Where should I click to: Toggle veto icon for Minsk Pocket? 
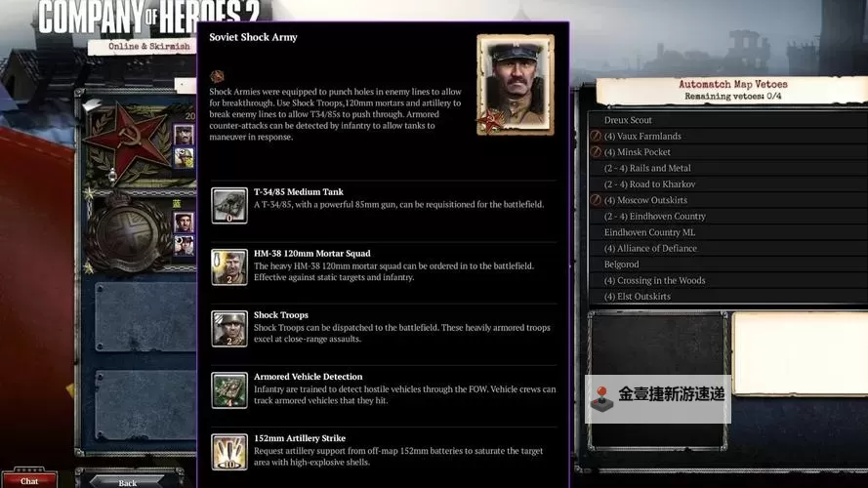[x=597, y=152]
